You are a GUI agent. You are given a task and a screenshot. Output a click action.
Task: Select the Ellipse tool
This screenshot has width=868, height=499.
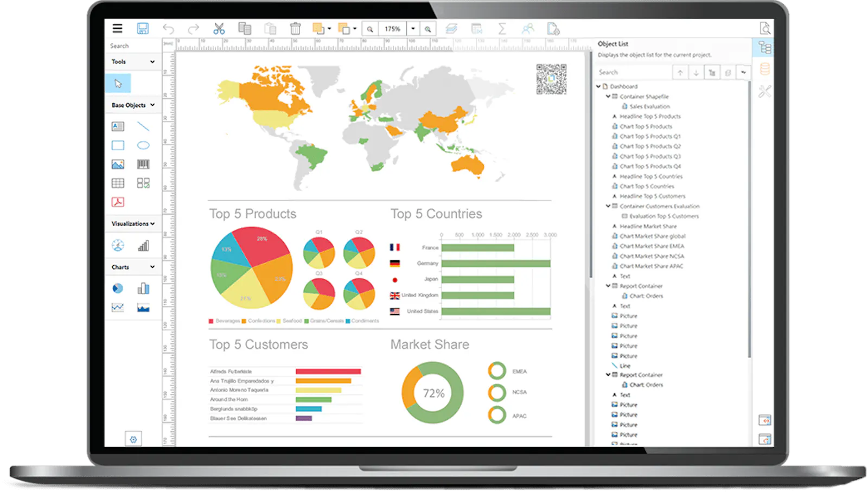point(143,145)
